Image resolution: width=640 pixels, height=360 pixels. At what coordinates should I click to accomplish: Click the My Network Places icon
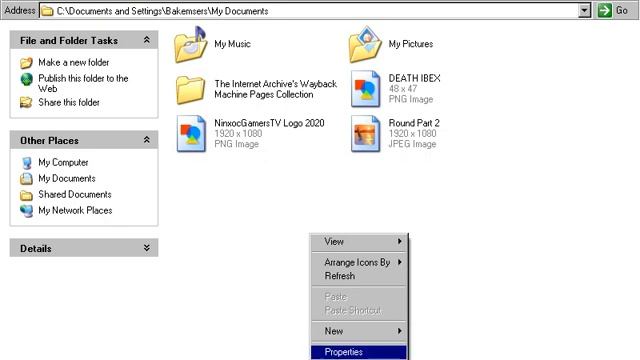[27, 211]
